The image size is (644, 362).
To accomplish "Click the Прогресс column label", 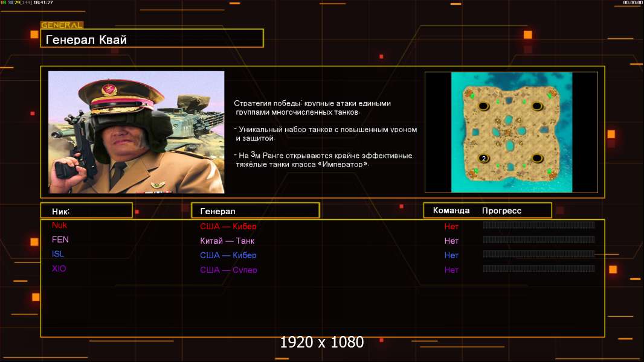I will [501, 211].
